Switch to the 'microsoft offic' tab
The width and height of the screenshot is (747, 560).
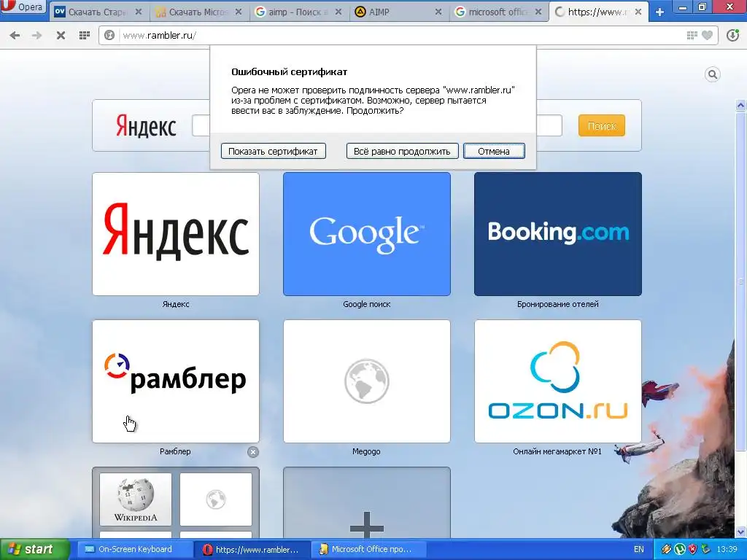tap(498, 12)
